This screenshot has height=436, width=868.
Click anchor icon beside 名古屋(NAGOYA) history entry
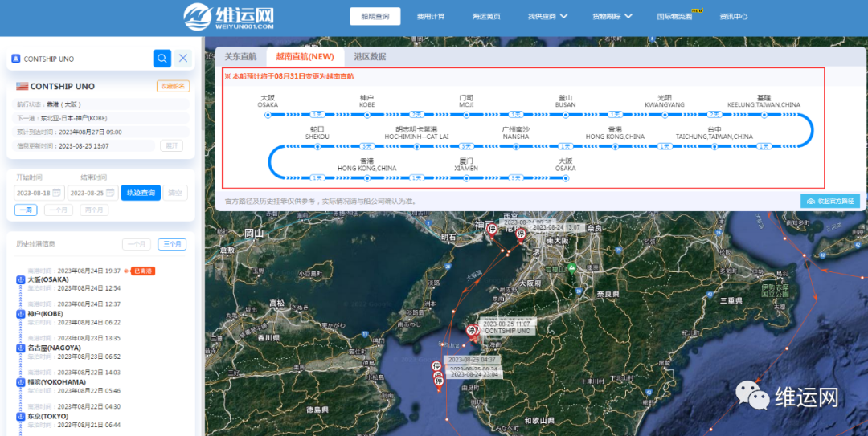coord(20,348)
